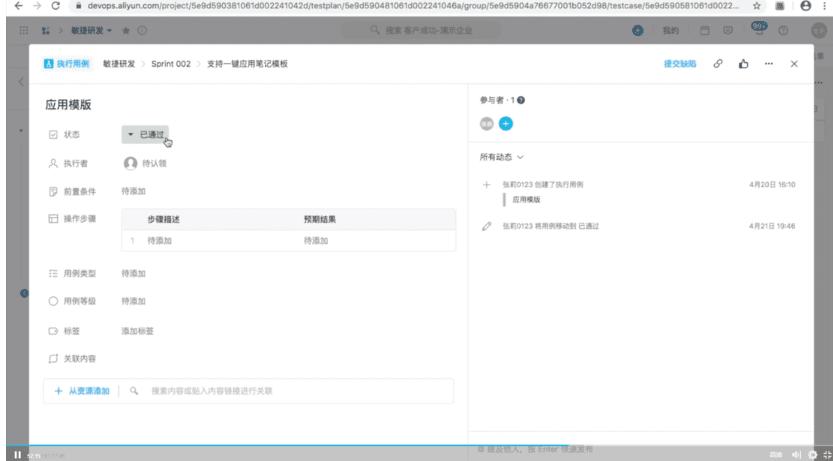Edit step 1 description 待添加

159,241
